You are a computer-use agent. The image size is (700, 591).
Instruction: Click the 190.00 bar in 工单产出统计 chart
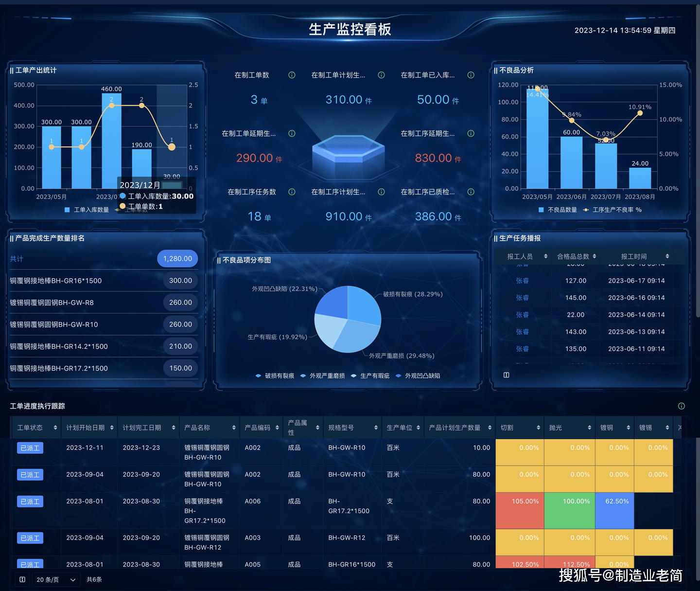click(141, 169)
